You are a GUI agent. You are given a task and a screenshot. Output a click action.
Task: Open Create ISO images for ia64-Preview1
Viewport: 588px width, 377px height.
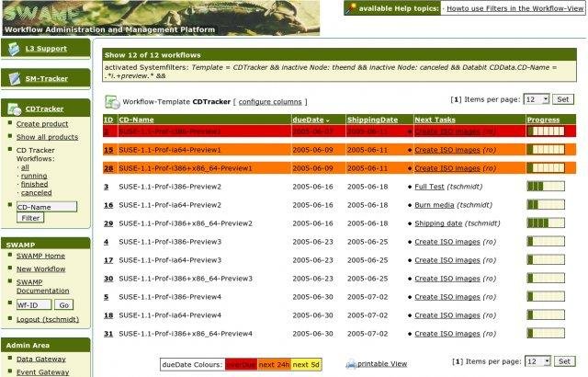[x=447, y=150]
